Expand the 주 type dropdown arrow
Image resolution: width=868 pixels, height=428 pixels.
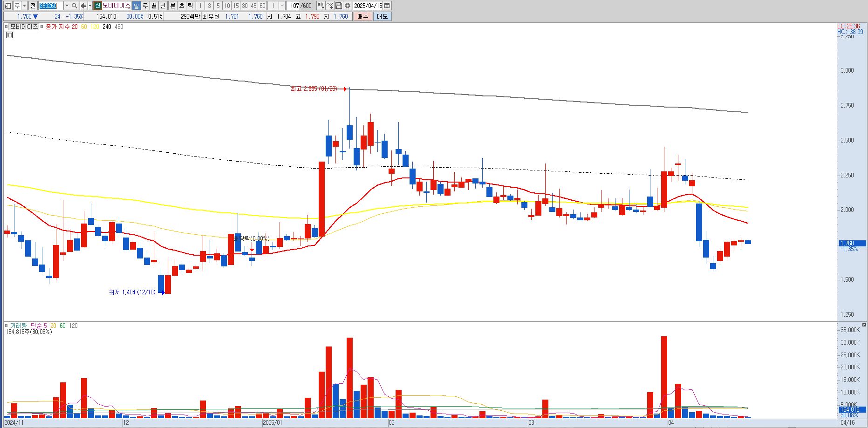click(24, 6)
